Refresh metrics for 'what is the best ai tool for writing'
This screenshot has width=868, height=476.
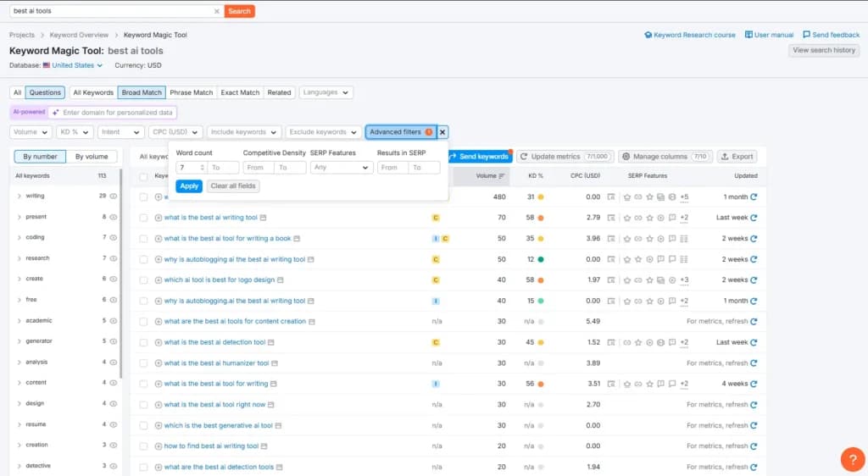[754, 384]
